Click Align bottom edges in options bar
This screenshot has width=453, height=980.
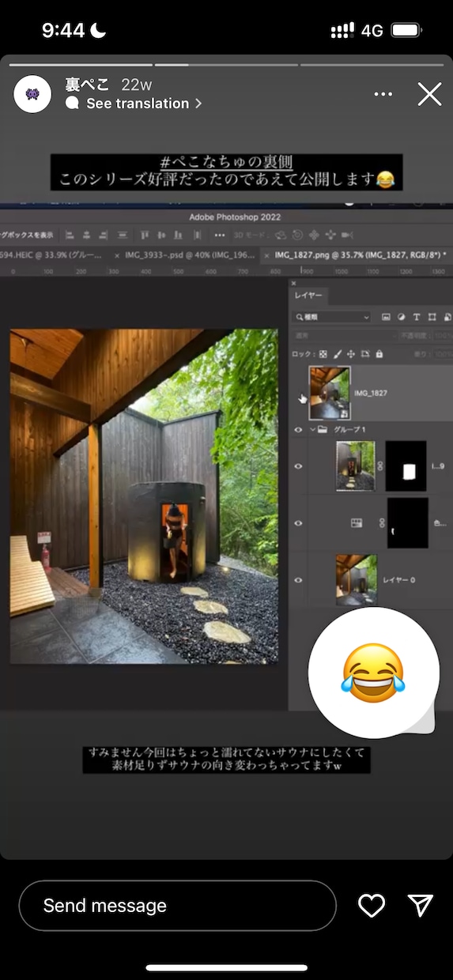tap(179, 235)
